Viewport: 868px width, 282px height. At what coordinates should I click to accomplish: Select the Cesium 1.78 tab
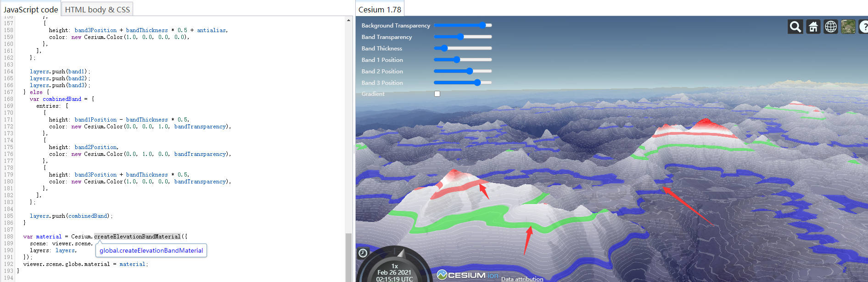380,9
